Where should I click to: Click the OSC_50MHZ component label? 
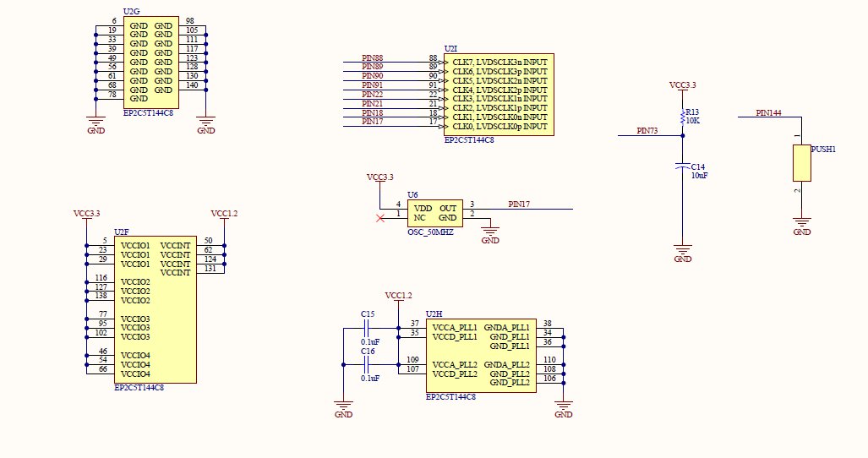click(x=430, y=232)
